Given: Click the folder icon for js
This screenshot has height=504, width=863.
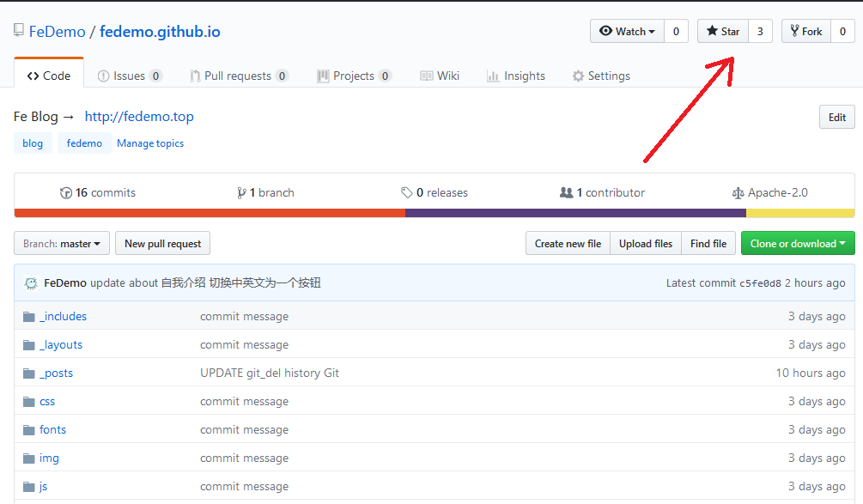Looking at the screenshot, I should [29, 487].
